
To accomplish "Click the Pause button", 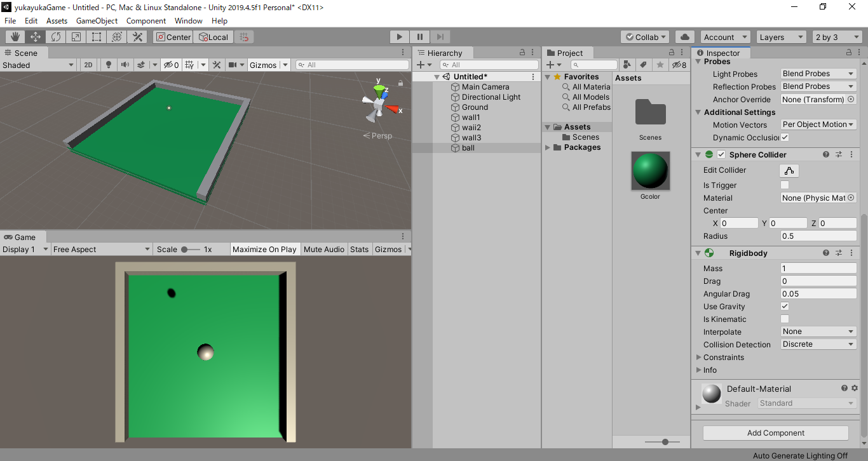I will point(420,37).
